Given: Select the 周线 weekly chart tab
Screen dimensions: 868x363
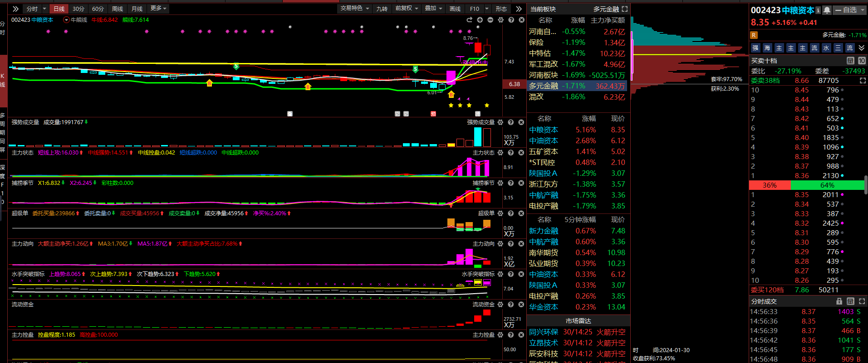Looking at the screenshot, I should point(118,9).
